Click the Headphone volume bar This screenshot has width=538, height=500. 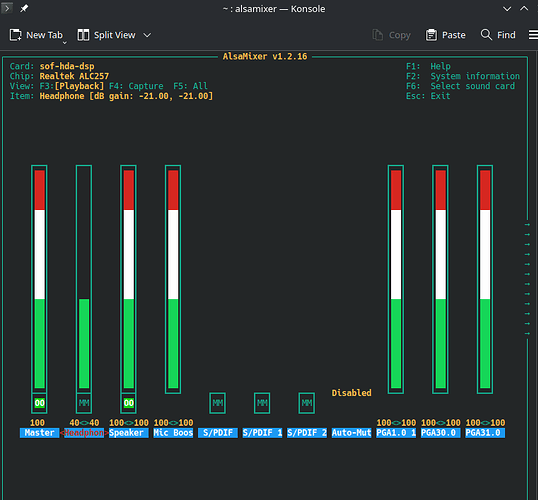pos(84,279)
